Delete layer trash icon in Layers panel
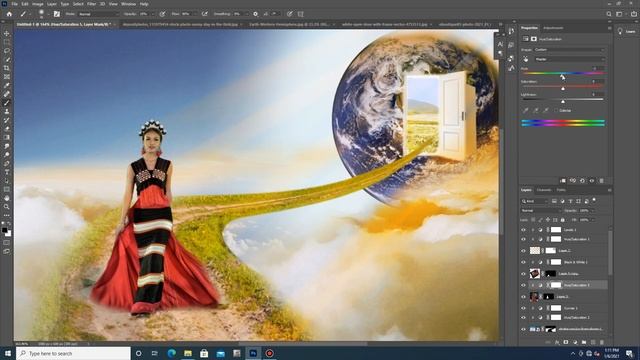 602,342
